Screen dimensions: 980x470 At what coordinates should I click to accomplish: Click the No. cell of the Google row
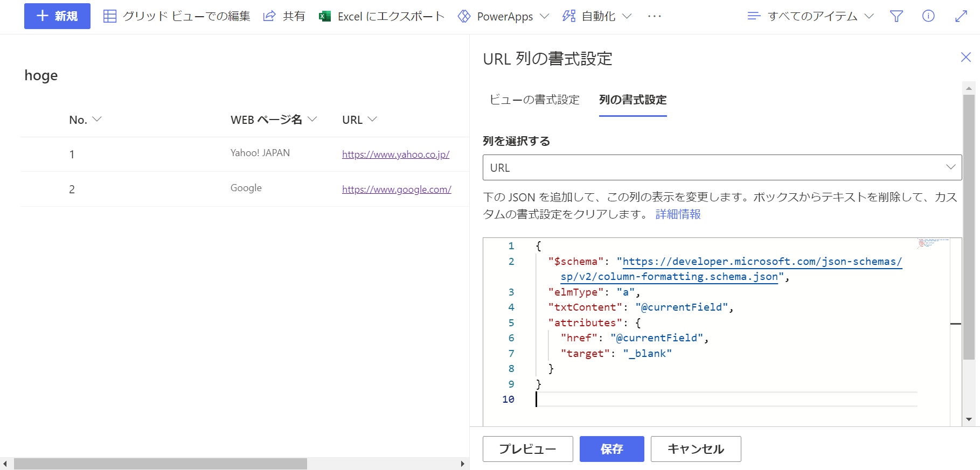coord(72,190)
